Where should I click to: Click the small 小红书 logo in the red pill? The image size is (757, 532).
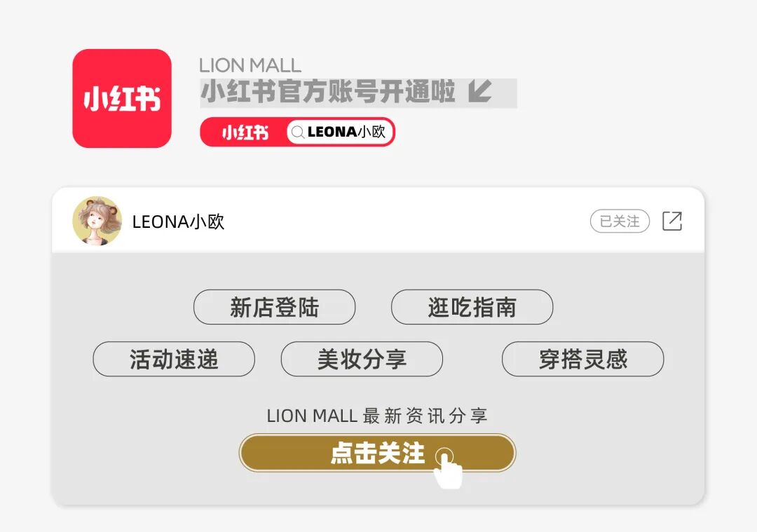point(245,132)
